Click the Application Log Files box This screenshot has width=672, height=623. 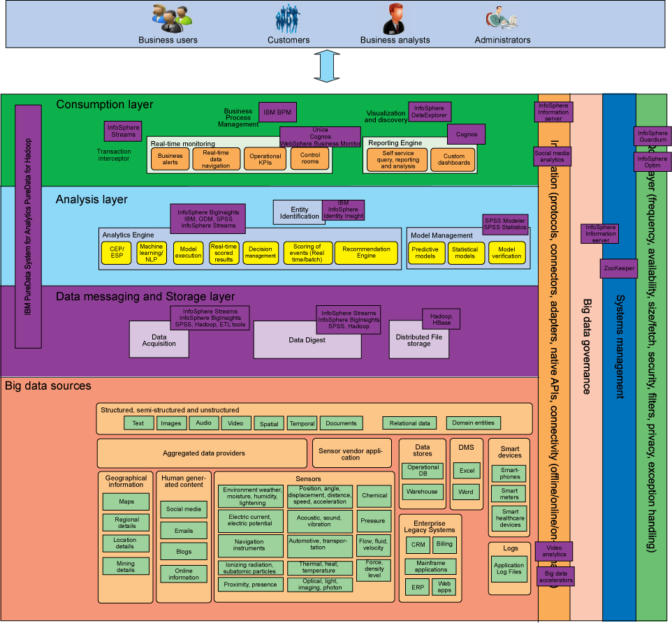509,569
